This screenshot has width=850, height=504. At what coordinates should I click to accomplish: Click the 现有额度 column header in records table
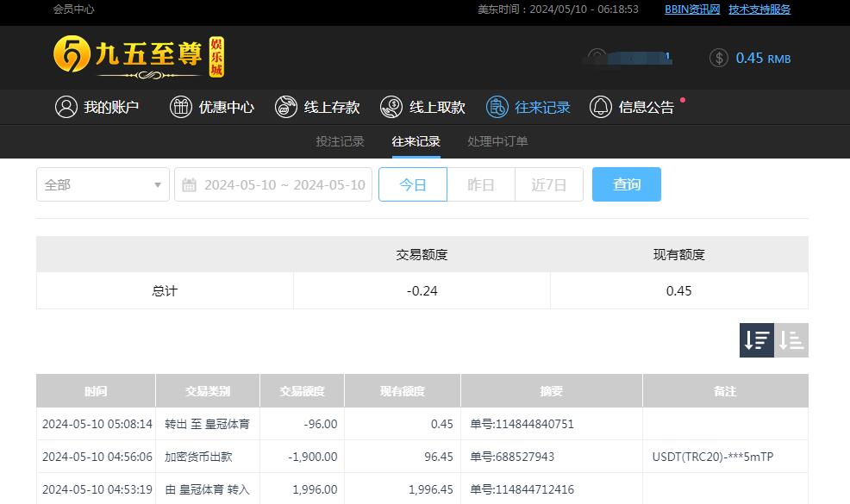tap(403, 391)
